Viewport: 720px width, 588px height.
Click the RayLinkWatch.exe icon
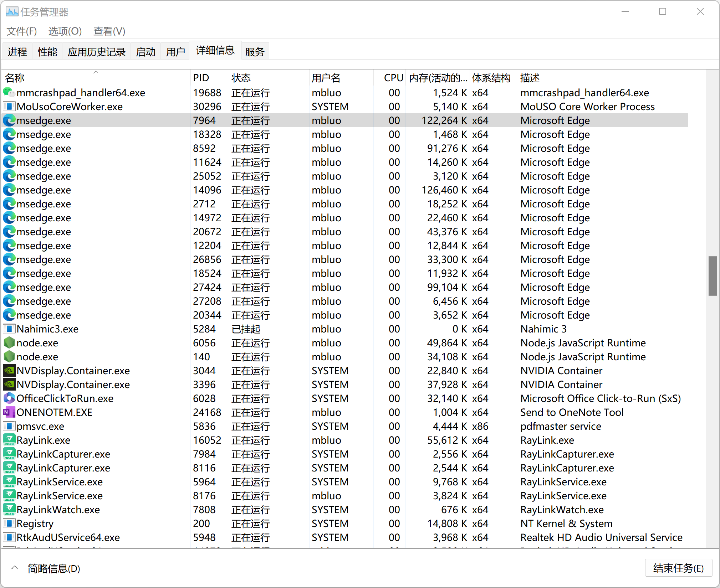pyautogui.click(x=9, y=510)
